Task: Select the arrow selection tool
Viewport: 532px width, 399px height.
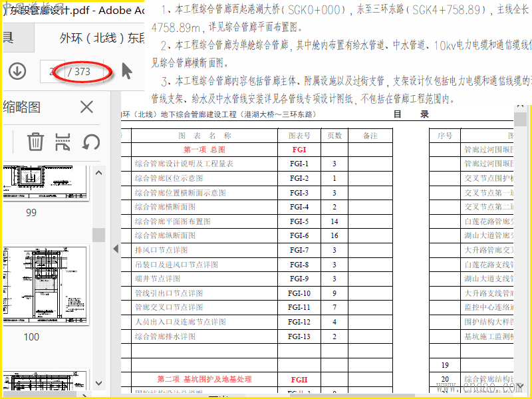Action: click(x=127, y=71)
